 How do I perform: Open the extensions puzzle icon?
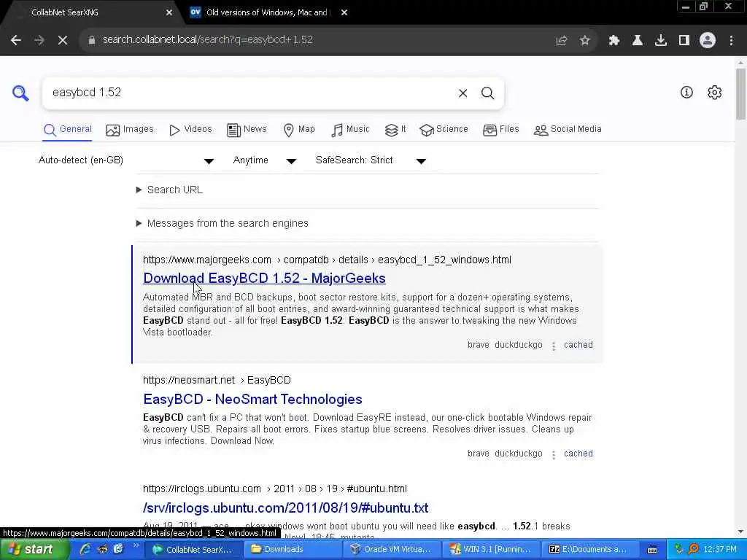(x=614, y=41)
